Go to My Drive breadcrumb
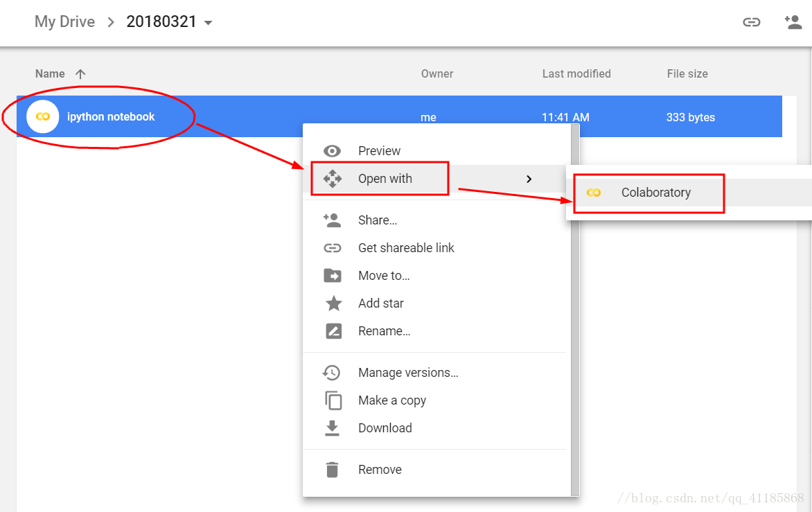The image size is (812, 512). (64, 21)
